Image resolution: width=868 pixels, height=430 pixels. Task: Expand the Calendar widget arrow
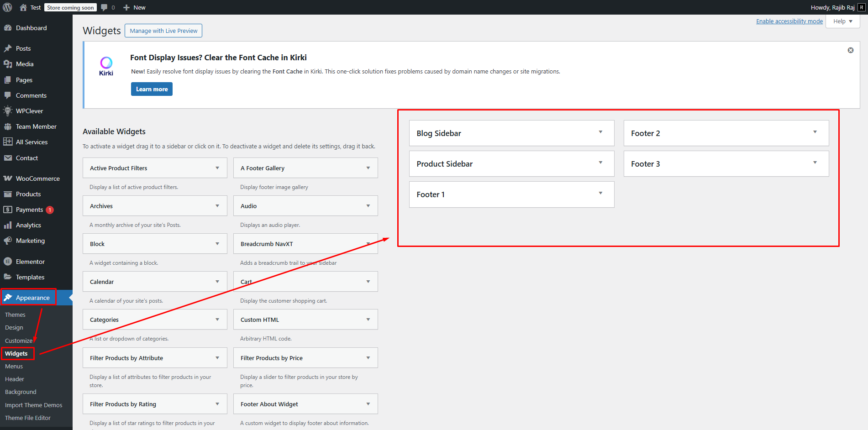point(217,282)
